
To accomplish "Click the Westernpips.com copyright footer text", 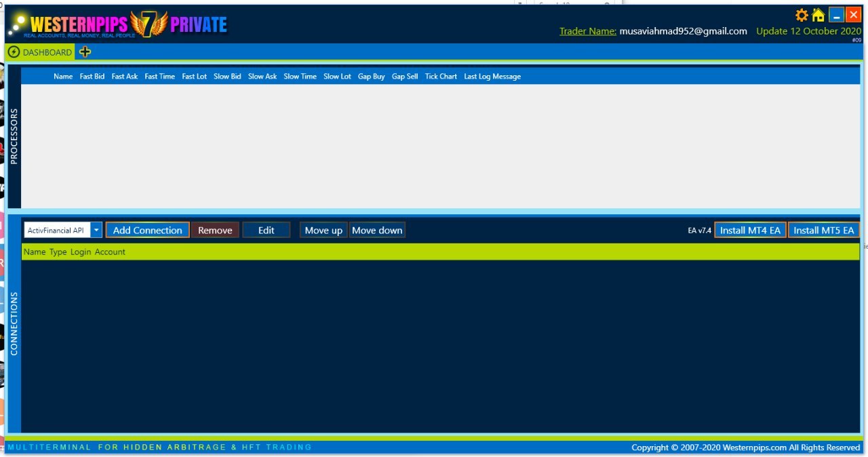I will (746, 448).
